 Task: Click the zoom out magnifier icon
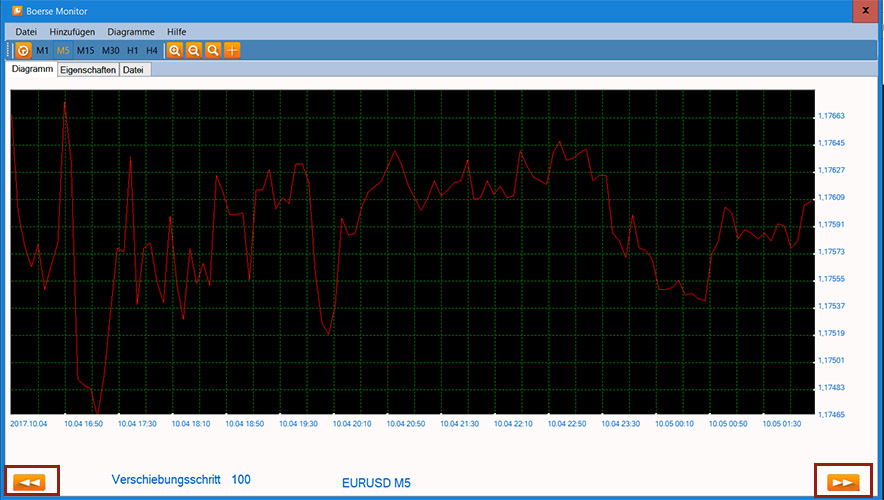point(194,50)
